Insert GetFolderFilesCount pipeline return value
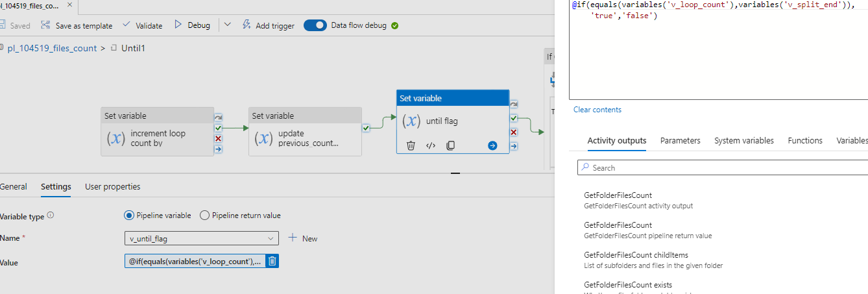This screenshot has width=868, height=294. [647, 230]
